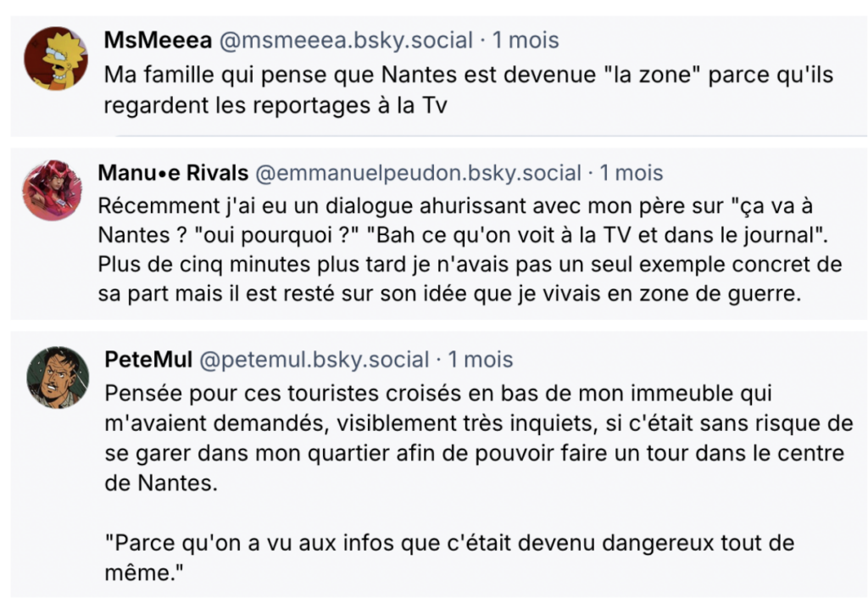Viewport: 868px width, 604px height.
Task: Open the @petemul.bsky.social handle link
Action: [314, 360]
